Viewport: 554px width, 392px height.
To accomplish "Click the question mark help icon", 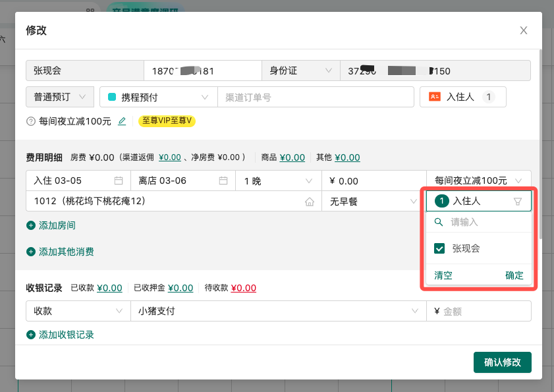I will 30,121.
